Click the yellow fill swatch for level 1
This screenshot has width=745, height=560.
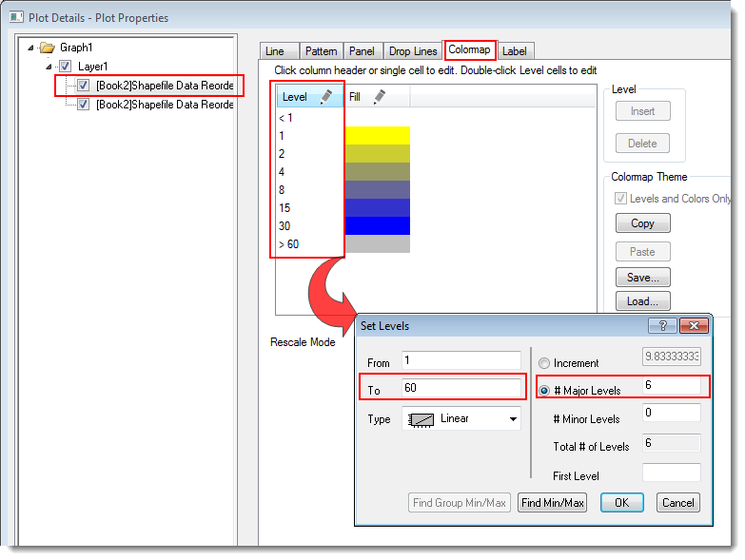coord(378,135)
